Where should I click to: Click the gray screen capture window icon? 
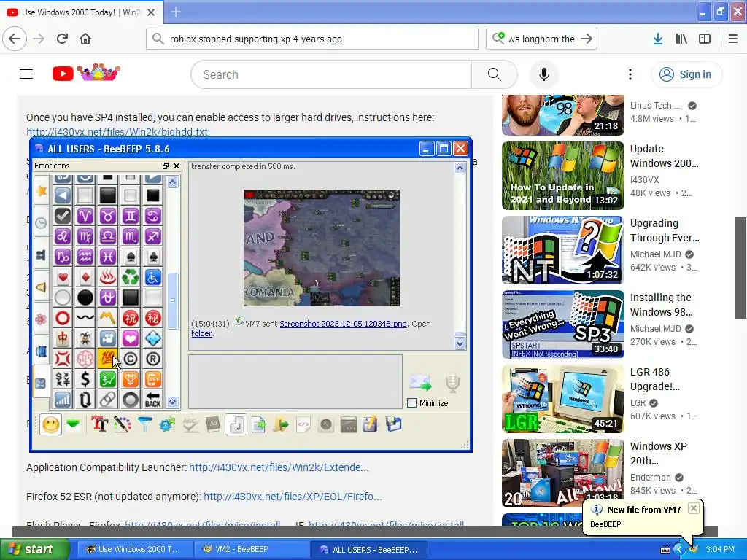(349, 424)
